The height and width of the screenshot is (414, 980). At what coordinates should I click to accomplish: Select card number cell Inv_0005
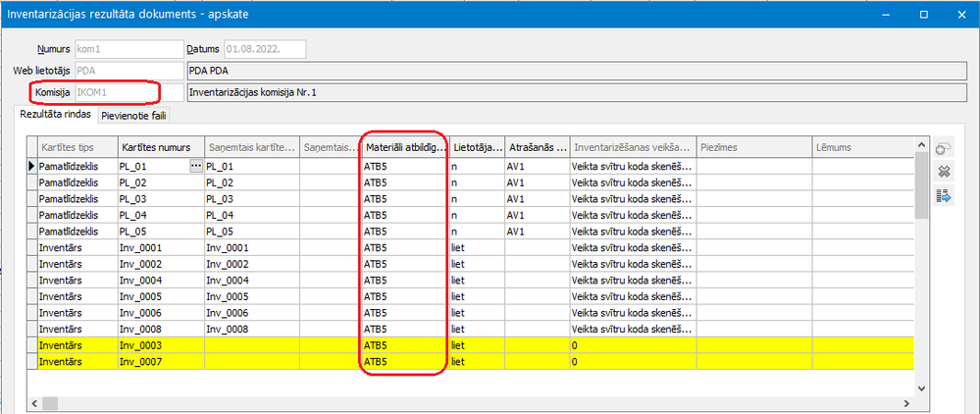click(x=161, y=296)
